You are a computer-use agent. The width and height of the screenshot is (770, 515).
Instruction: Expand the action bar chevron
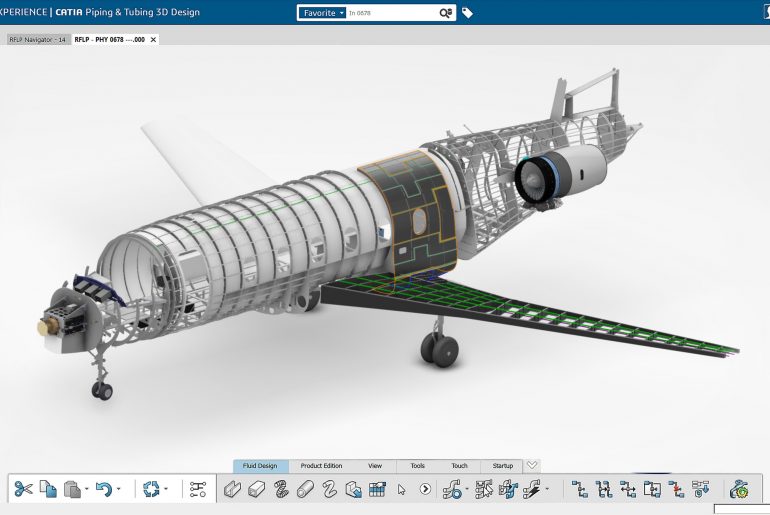(533, 465)
